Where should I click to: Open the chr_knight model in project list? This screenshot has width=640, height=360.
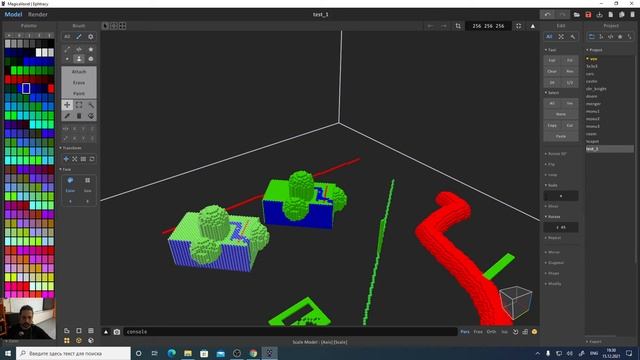click(596, 89)
